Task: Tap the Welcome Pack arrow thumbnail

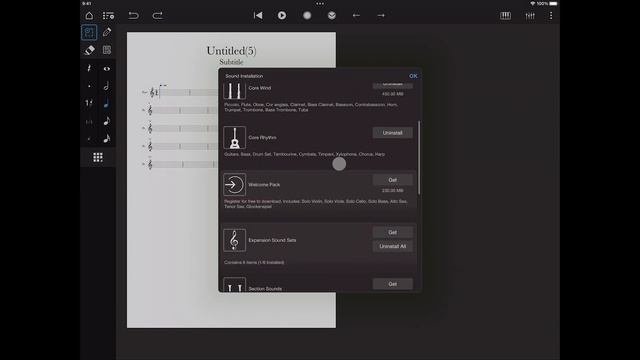Action: pos(235,184)
